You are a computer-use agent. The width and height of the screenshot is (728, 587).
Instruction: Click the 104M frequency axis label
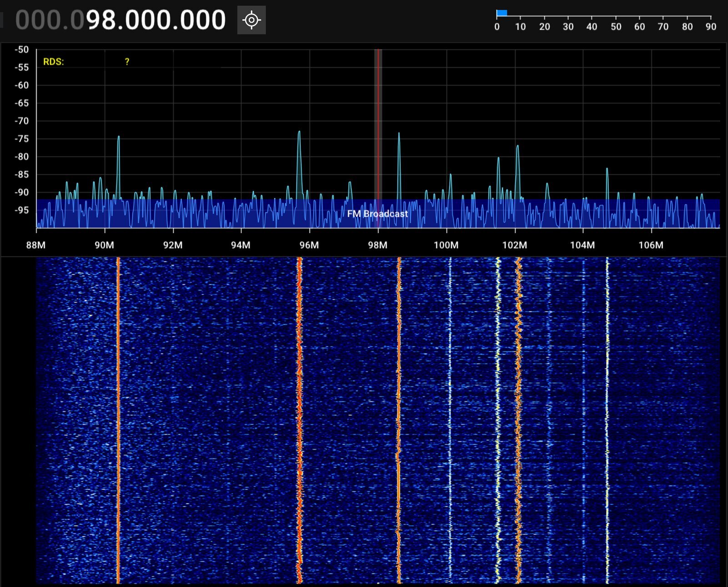582,245
